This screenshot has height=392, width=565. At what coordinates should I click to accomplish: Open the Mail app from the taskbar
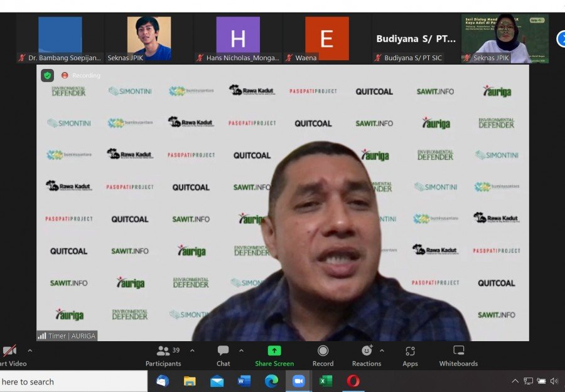click(x=217, y=381)
